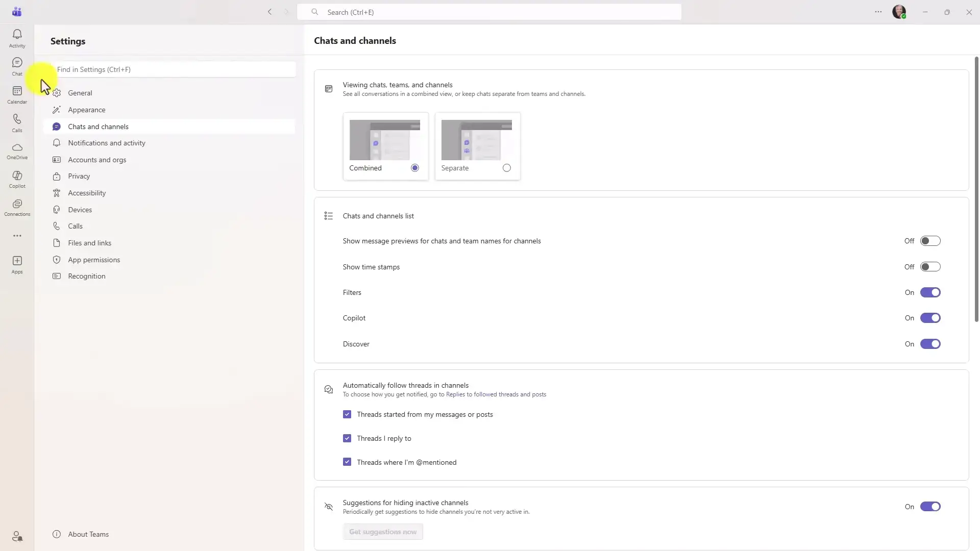The image size is (980, 551).
Task: Open Calls settings category
Action: point(169,226)
